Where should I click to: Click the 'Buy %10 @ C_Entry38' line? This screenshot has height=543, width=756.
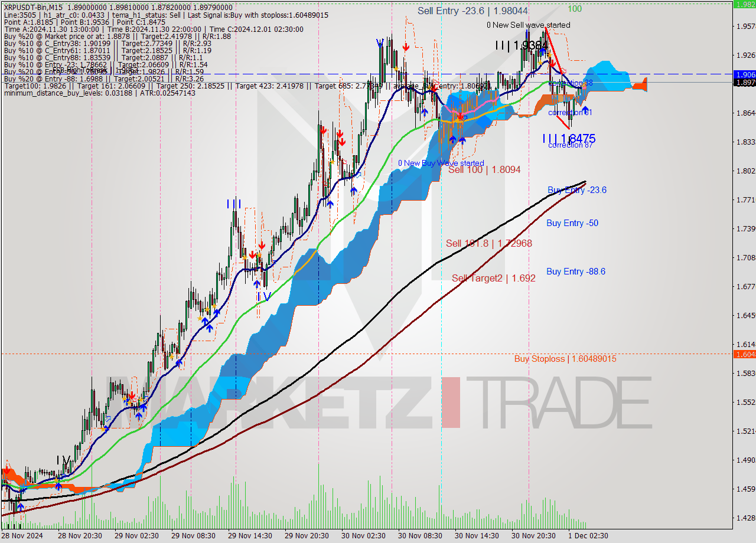click(107, 43)
